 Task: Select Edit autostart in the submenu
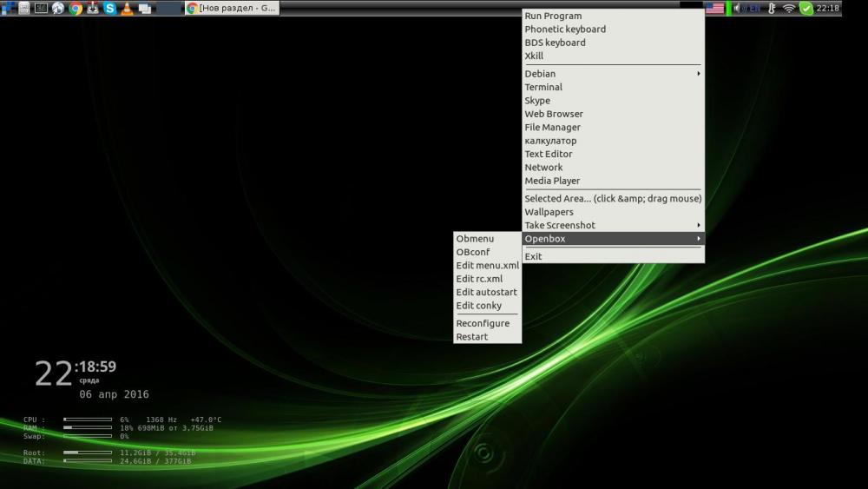(487, 292)
